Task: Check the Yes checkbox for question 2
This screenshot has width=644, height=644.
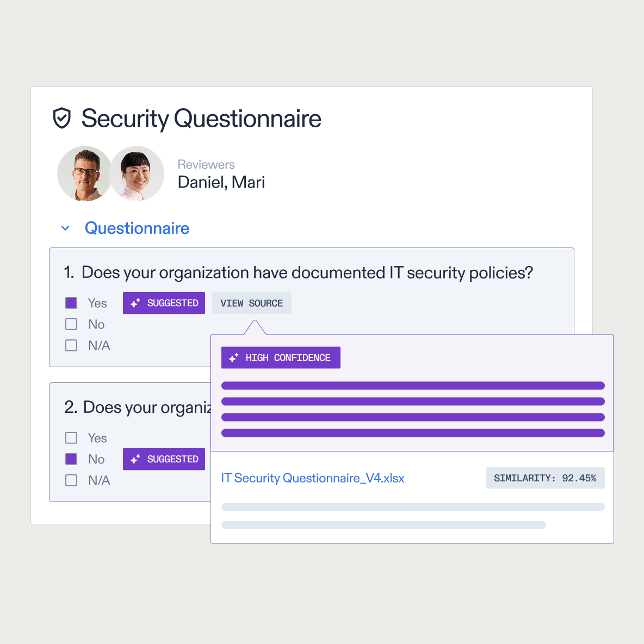Action: 71,437
